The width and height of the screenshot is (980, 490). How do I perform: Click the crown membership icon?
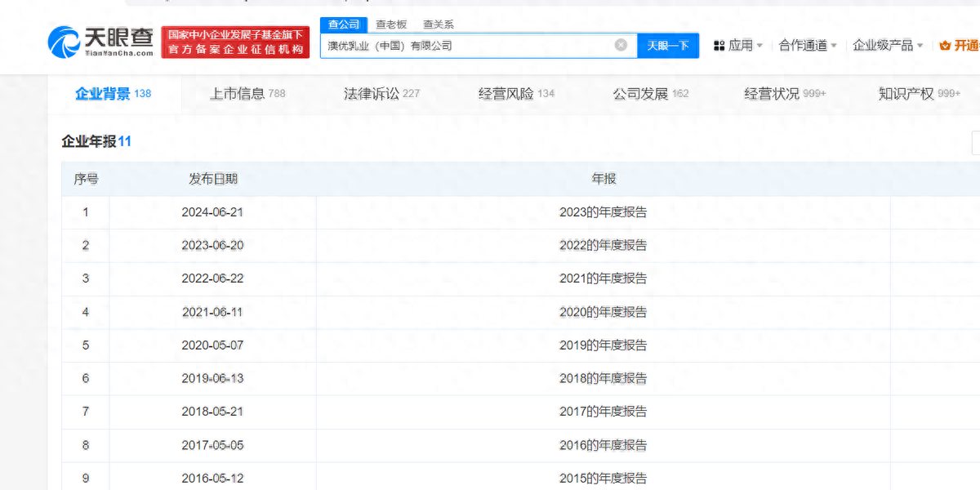pos(946,46)
